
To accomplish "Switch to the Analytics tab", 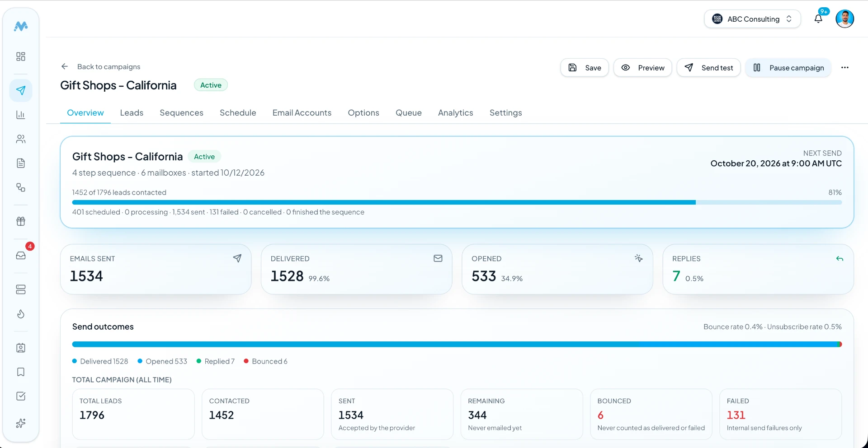I will [456, 113].
